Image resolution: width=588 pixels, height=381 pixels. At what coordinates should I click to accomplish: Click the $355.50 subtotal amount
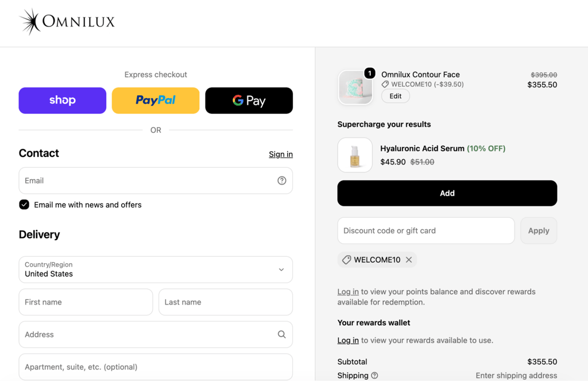542,362
